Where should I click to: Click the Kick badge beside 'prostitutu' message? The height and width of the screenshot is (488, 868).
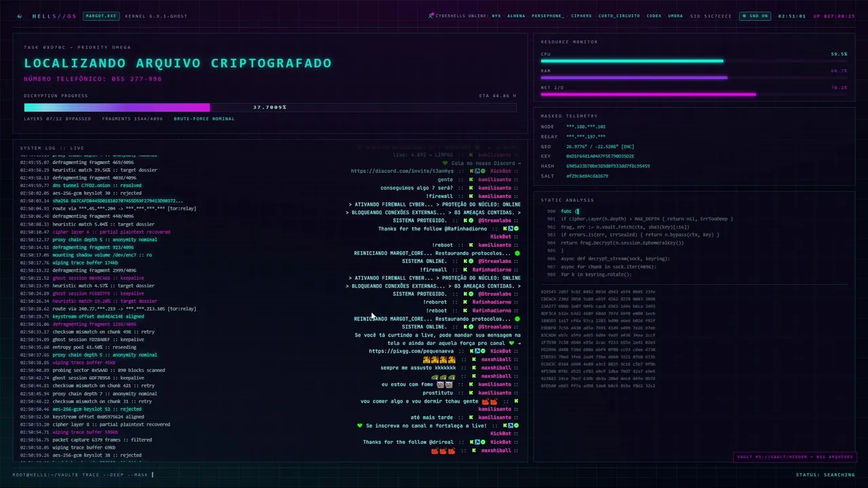point(472,392)
